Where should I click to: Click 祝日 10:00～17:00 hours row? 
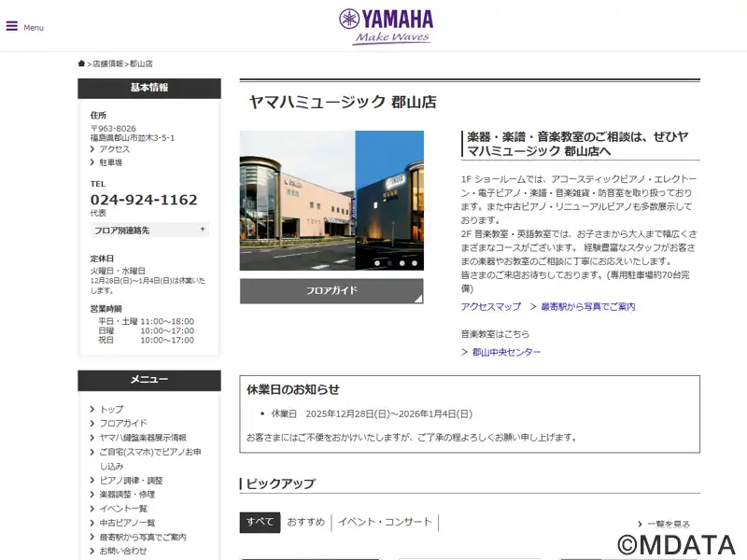[x=147, y=340]
